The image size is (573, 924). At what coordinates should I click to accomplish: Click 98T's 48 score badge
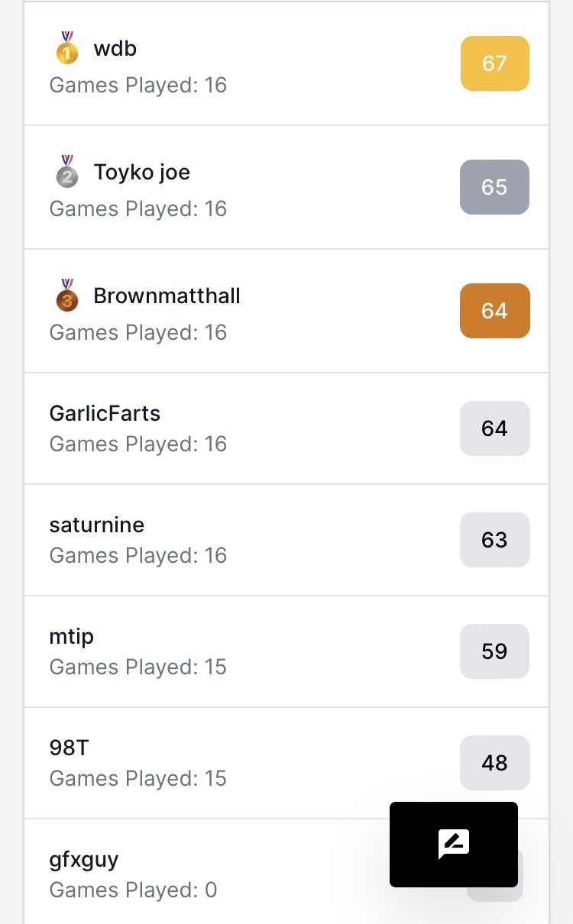point(495,763)
